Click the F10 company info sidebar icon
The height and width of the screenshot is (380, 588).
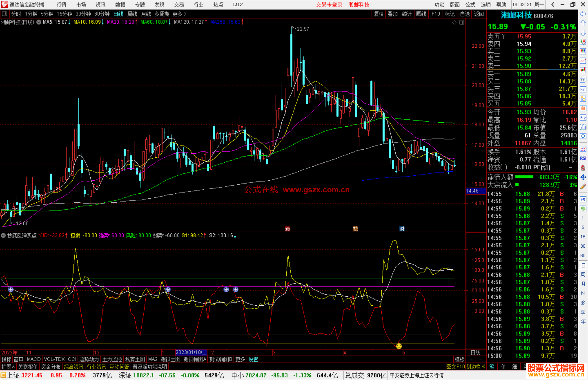[583, 89]
